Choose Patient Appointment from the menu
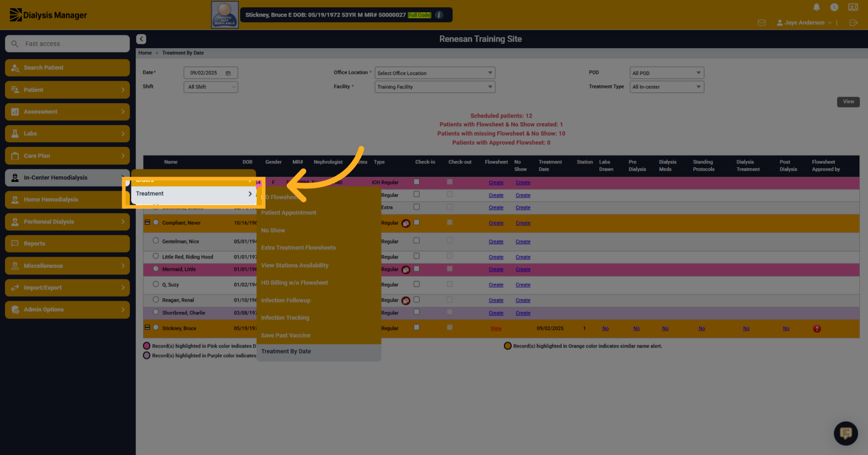The image size is (868, 455). click(289, 213)
